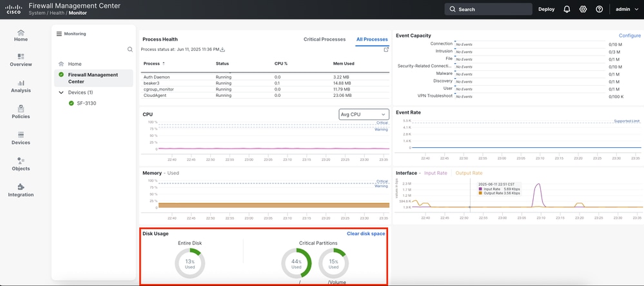
Task: Click the SF-3130 green status icon
Action: coord(72,103)
